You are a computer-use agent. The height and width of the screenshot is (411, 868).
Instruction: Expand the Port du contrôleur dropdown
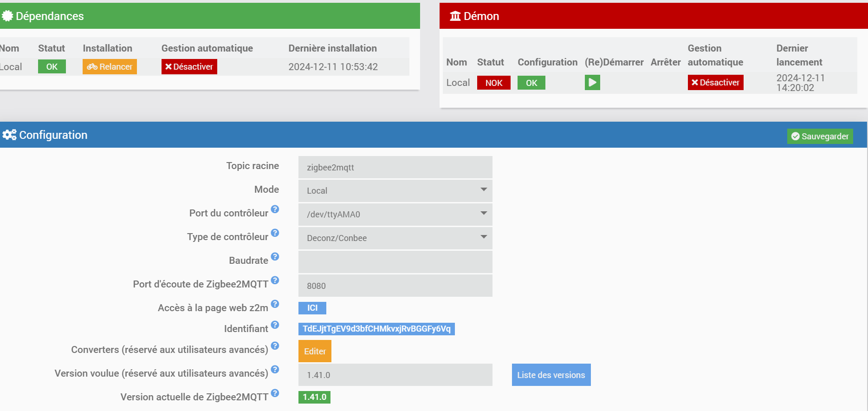tap(395, 214)
